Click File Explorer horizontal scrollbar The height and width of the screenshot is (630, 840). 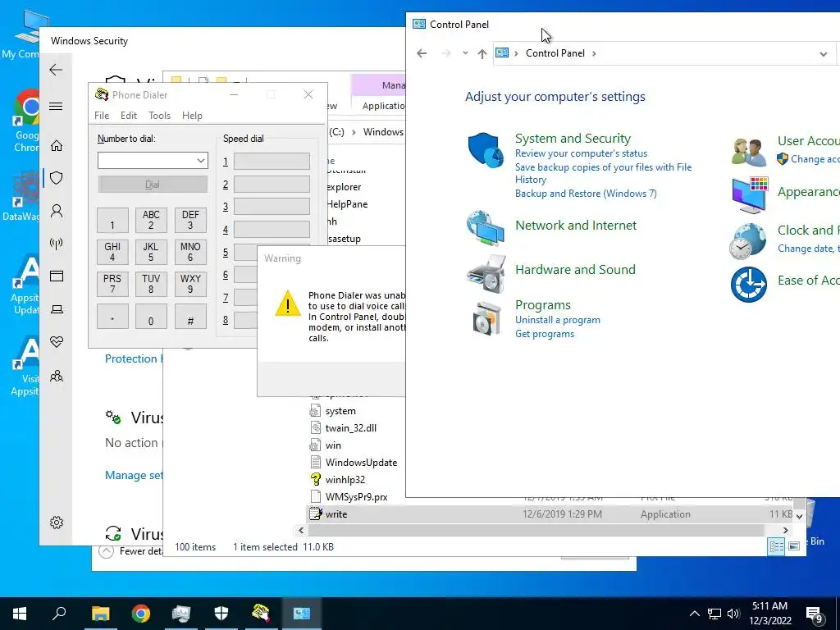[x=536, y=531]
